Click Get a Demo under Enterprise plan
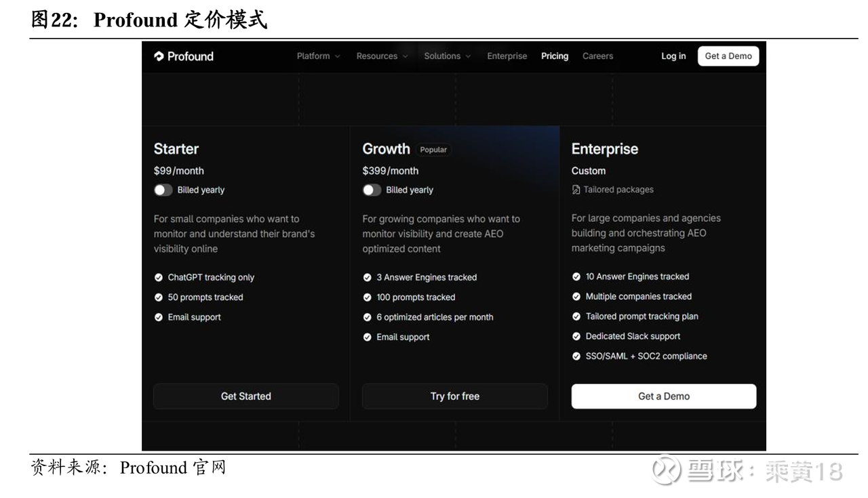868x498 pixels. tap(664, 396)
